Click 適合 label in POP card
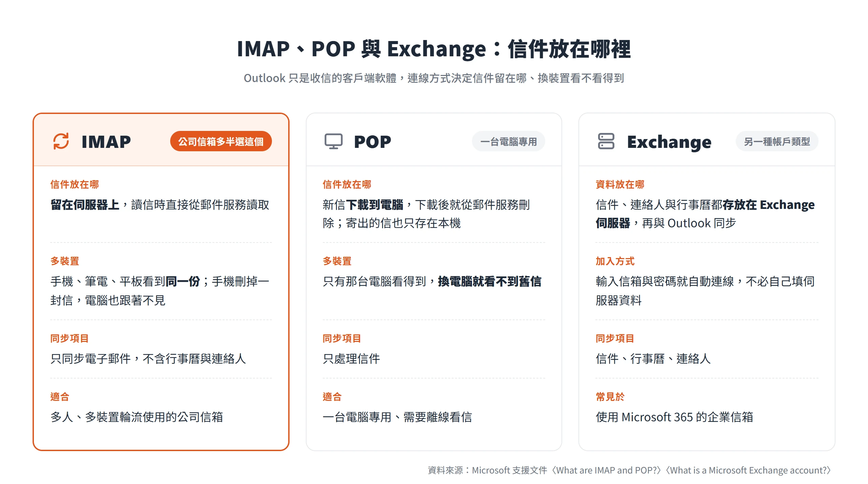 pyautogui.click(x=332, y=397)
